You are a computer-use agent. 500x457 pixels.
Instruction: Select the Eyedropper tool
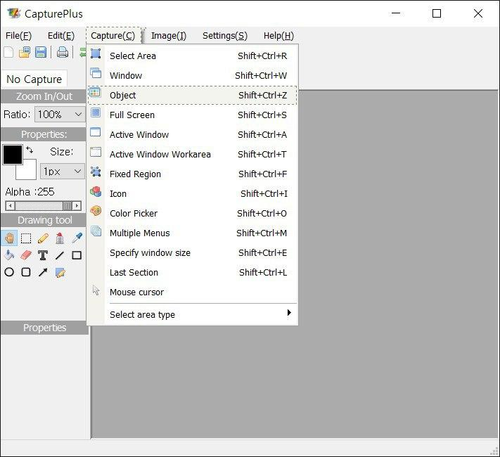coord(77,238)
